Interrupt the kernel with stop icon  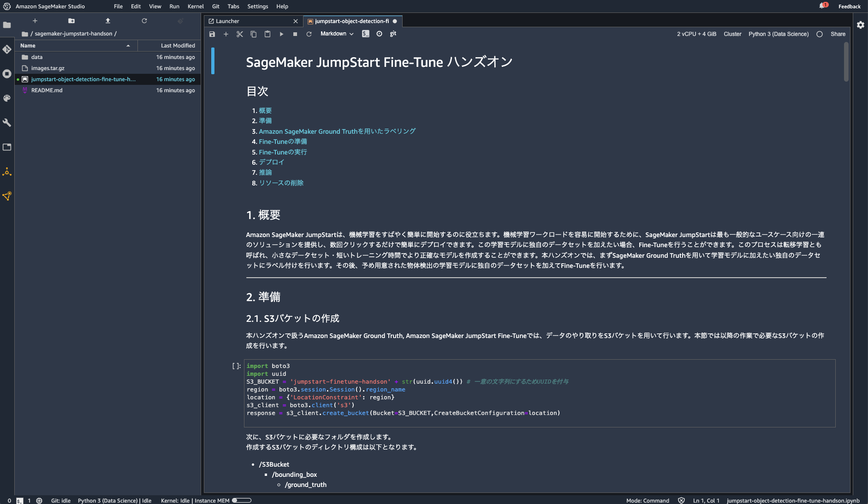pyautogui.click(x=295, y=34)
